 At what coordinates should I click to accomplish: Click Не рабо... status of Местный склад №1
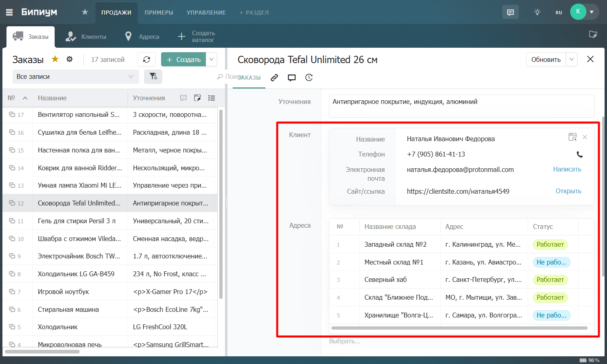coord(551,262)
